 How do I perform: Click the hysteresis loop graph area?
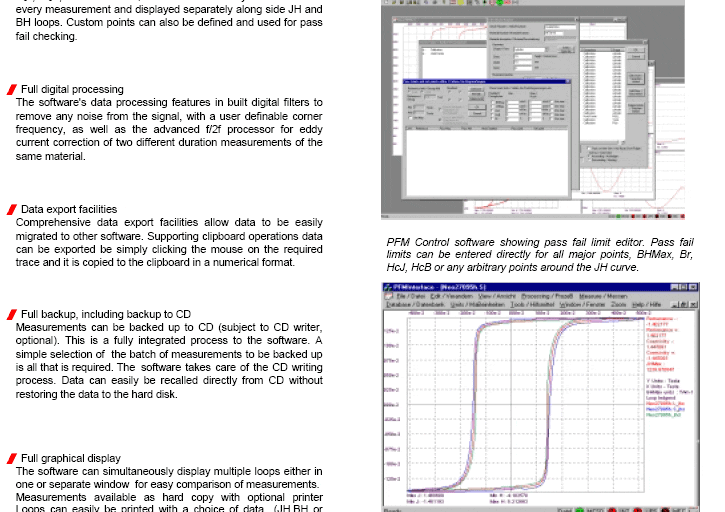point(525,405)
